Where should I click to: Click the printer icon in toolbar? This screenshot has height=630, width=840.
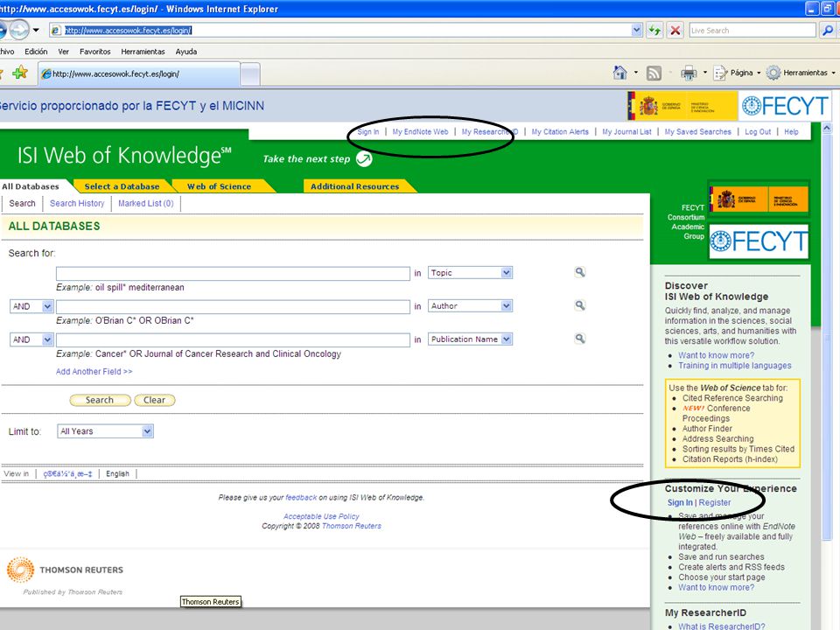pos(689,73)
